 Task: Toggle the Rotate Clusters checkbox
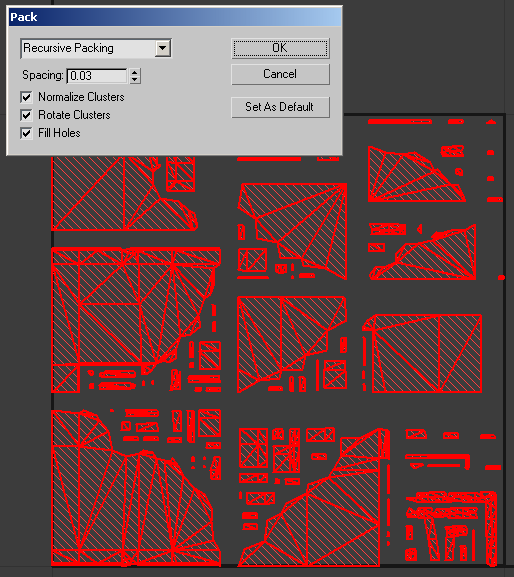[x=26, y=115]
